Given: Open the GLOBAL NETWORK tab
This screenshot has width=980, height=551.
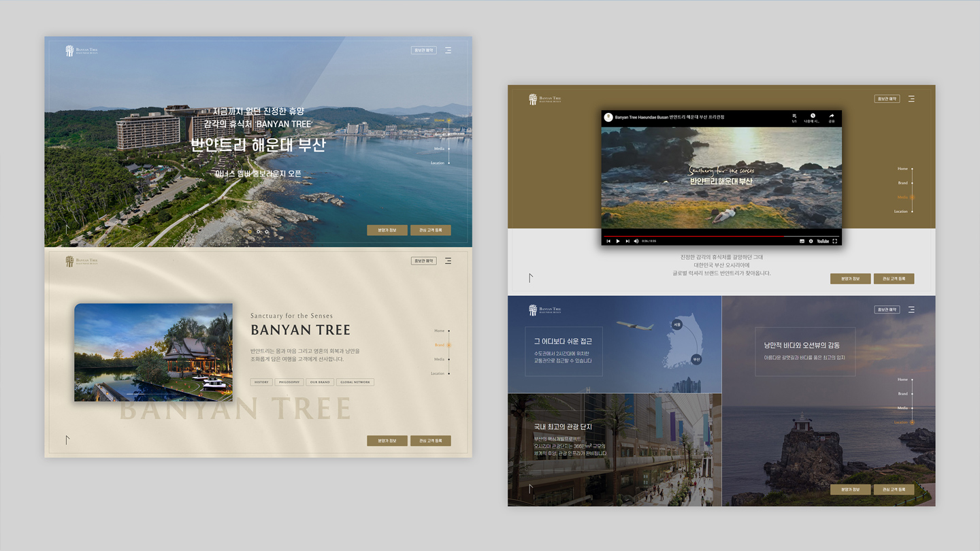Looking at the screenshot, I should point(355,382).
